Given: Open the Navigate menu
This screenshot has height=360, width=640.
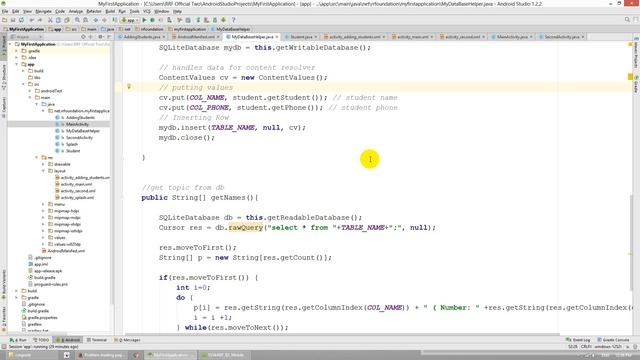Looking at the screenshot, I should click(43, 11).
